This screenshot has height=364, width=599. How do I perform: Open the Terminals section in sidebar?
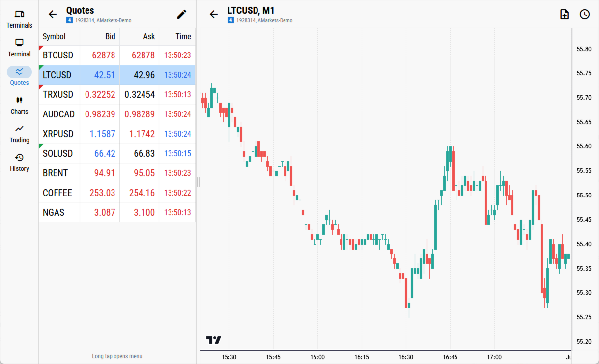19,19
